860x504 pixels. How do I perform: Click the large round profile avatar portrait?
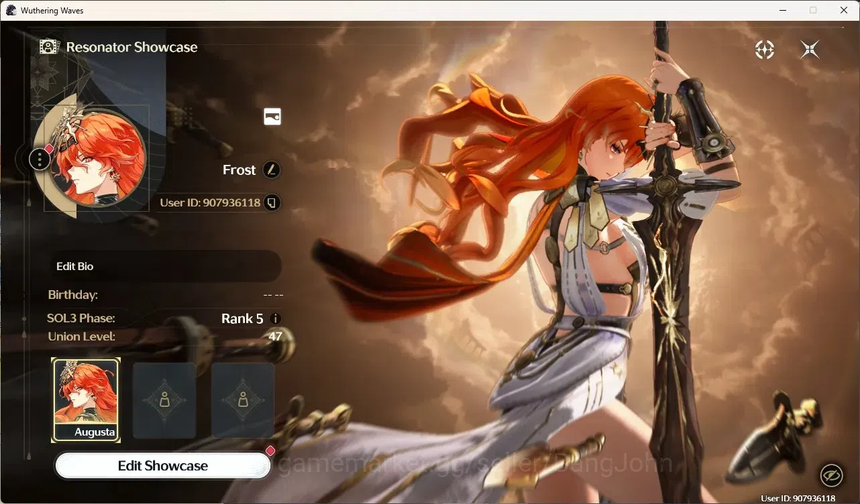(x=97, y=158)
